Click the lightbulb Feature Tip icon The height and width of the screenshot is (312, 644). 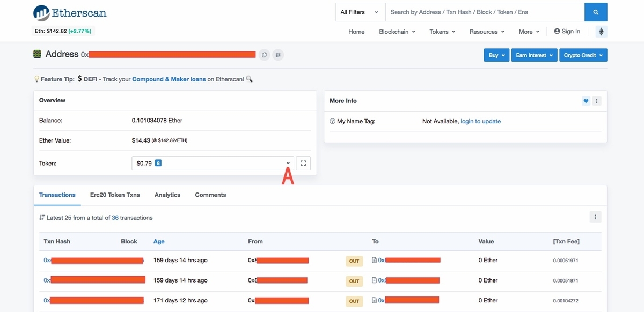[37, 79]
